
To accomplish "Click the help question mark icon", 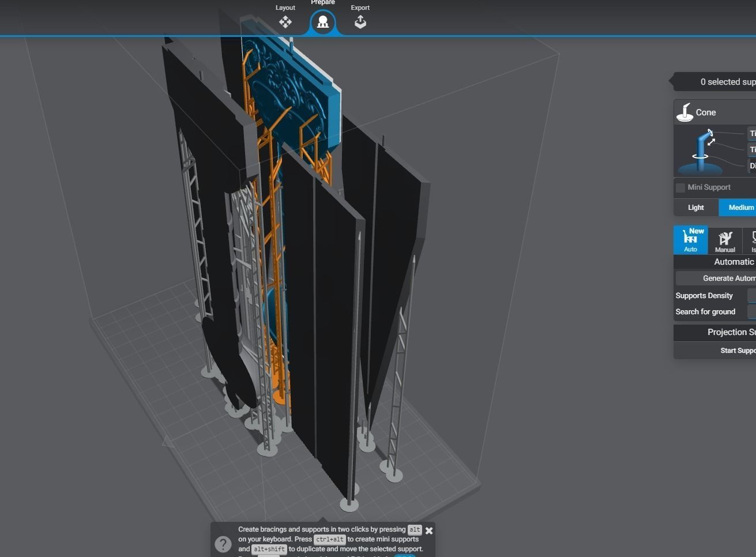I will pyautogui.click(x=223, y=544).
